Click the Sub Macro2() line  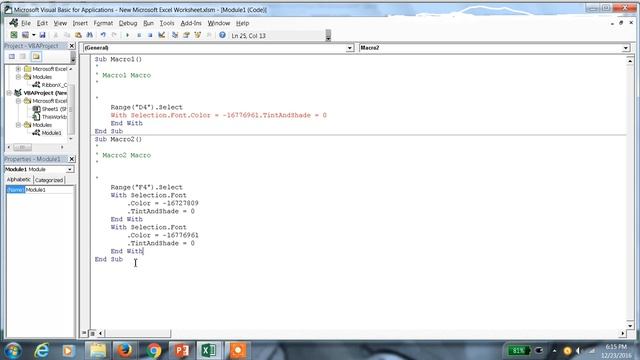(118, 139)
